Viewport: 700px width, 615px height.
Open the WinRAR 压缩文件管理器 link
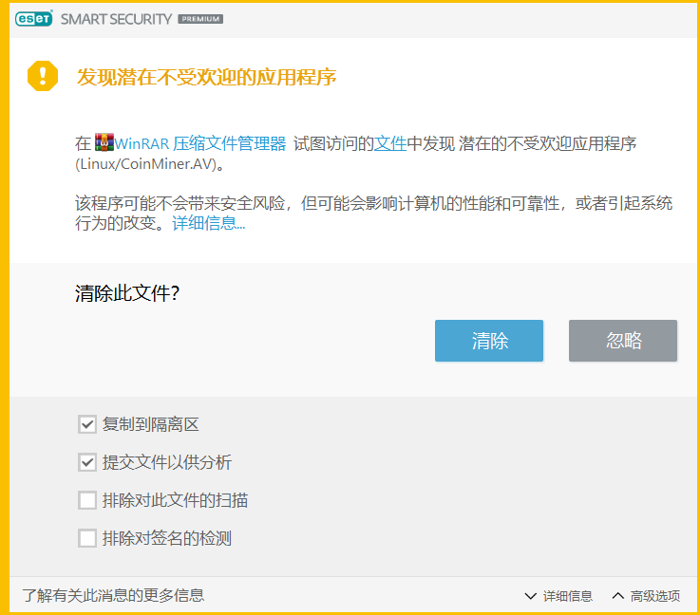[x=200, y=143]
